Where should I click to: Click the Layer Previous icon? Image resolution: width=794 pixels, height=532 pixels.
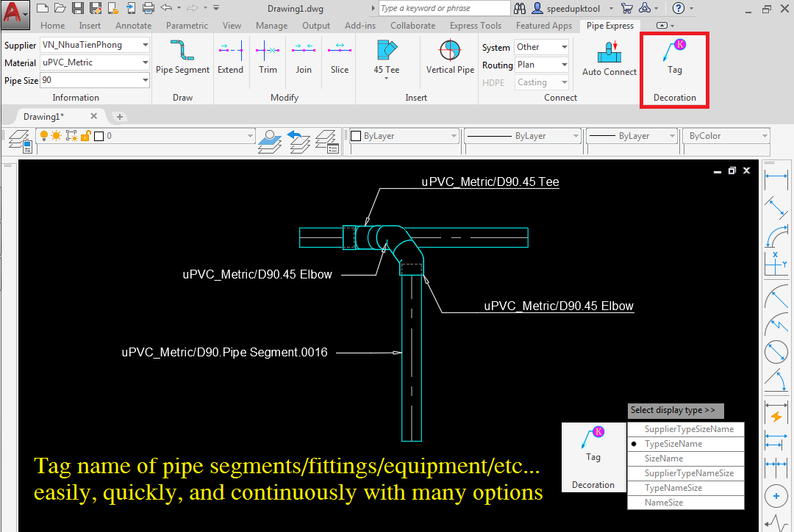[298, 142]
